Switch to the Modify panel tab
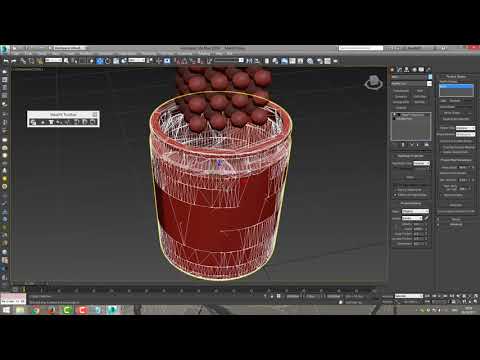Image resolution: width=480 pixels, height=360 pixels. pyautogui.click(x=399, y=69)
